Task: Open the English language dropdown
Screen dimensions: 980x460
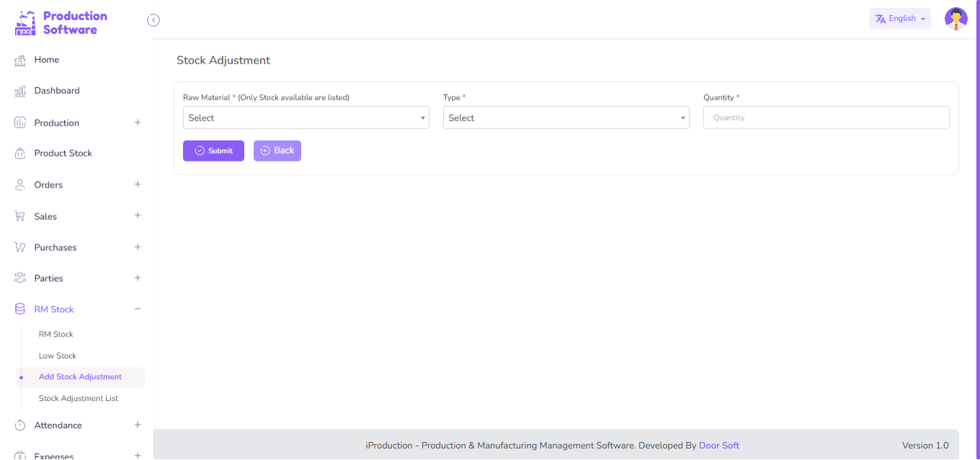Action: (899, 19)
